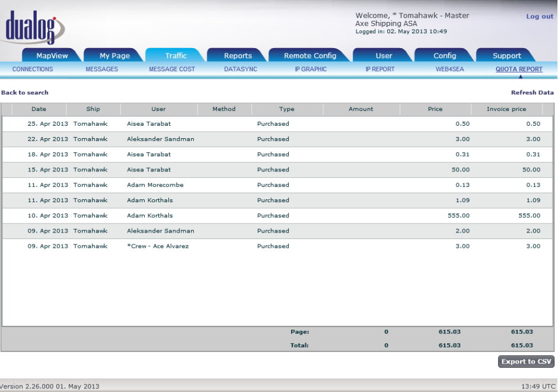Open the IP GRAPHIC submenu
Viewport: 558px width, 392px height.
click(x=311, y=69)
